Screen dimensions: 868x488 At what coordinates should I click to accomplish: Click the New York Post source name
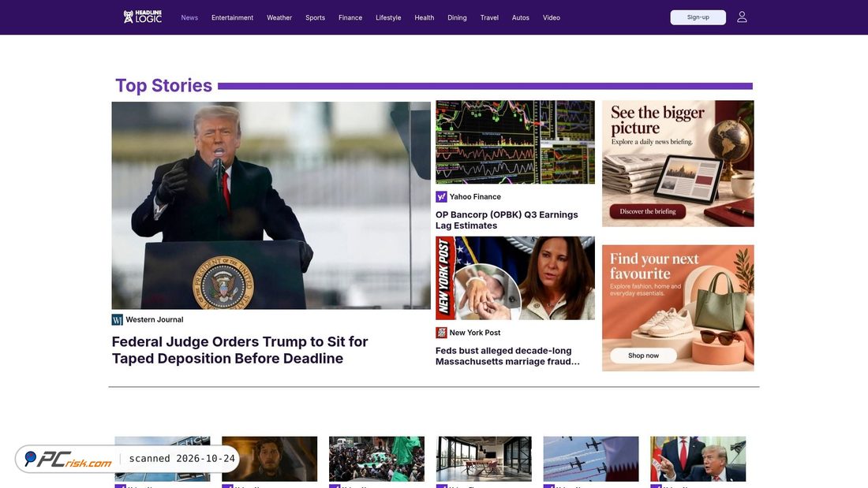[x=475, y=333]
